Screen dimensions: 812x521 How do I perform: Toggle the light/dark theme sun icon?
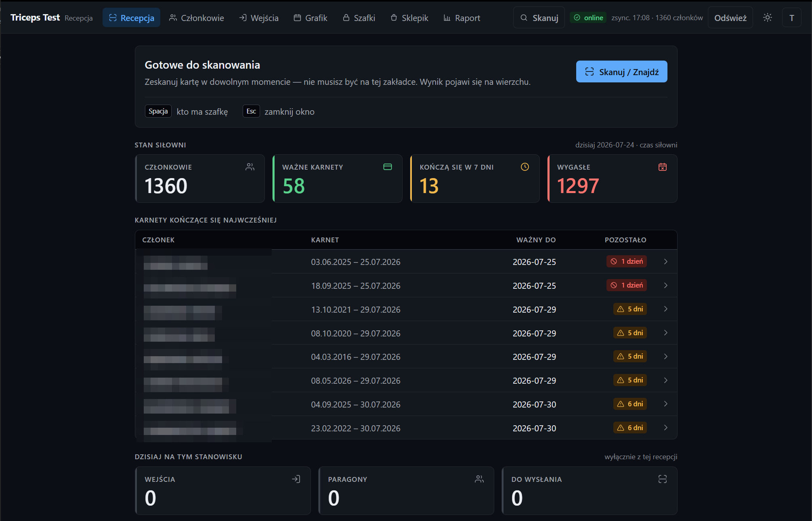click(767, 18)
